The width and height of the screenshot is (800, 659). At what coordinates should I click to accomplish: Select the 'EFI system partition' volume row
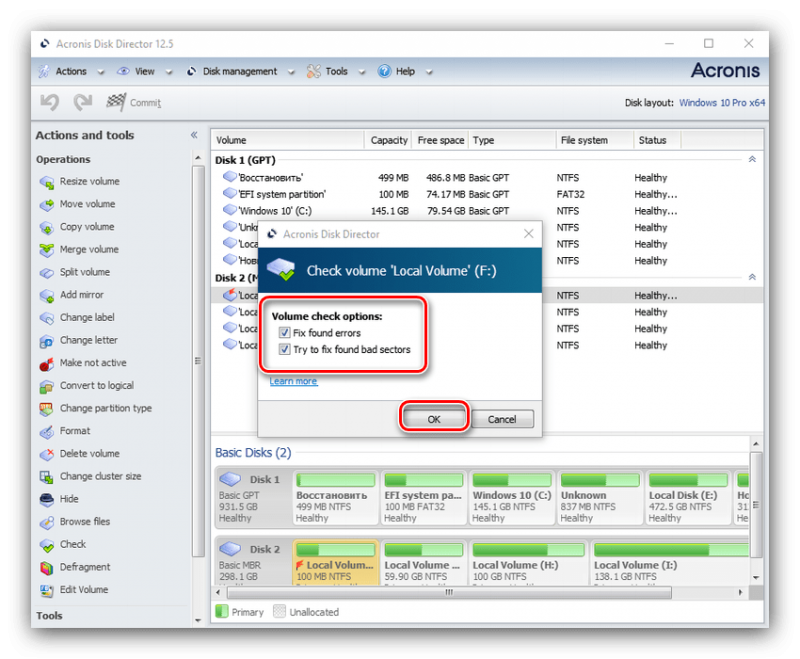point(487,194)
